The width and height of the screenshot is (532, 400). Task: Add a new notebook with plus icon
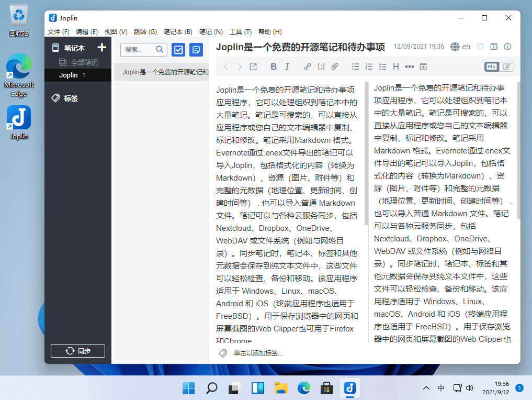coord(101,48)
